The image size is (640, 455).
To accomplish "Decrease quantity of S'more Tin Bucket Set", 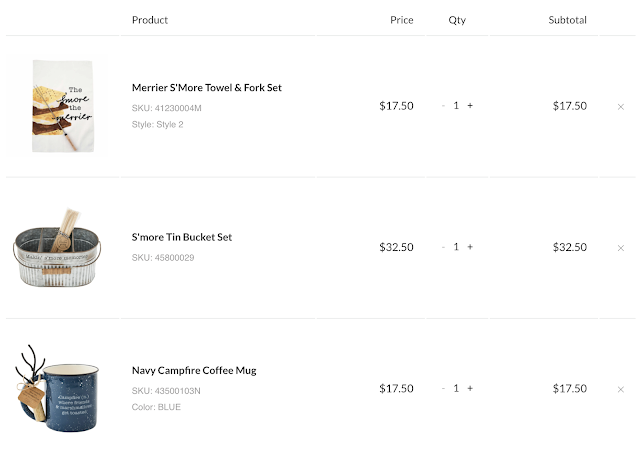I will [x=444, y=247].
